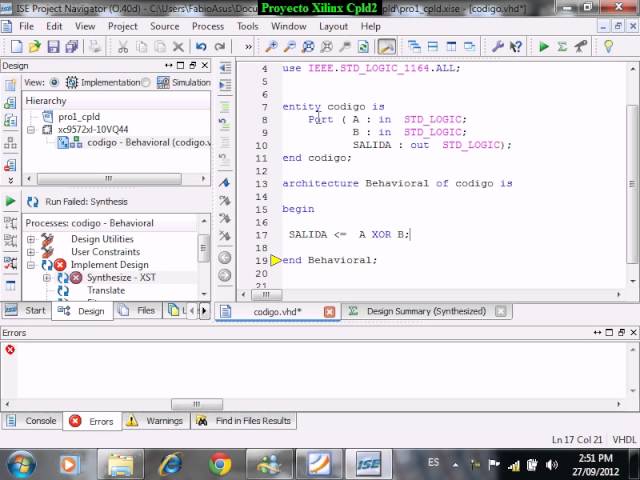Expand more side icons with the double chevron
640x480 pixels.
click(10, 180)
